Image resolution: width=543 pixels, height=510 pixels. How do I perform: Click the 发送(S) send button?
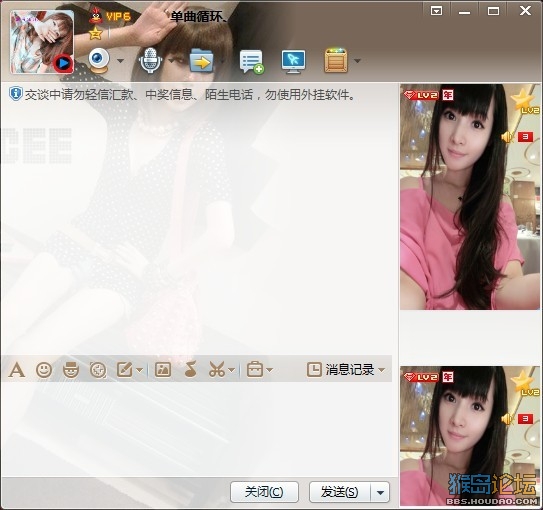tap(340, 492)
